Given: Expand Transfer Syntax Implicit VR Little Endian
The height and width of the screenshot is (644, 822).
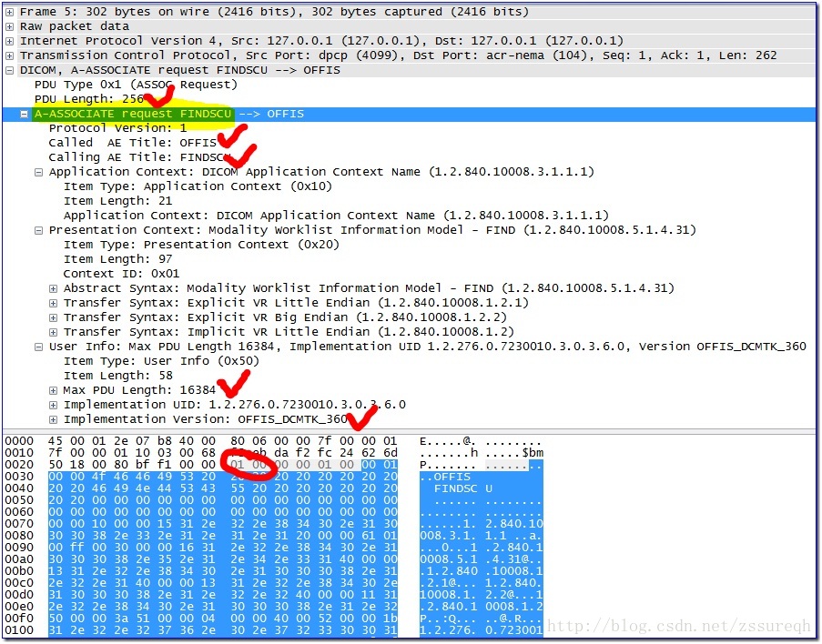Looking at the screenshot, I should (x=53, y=332).
